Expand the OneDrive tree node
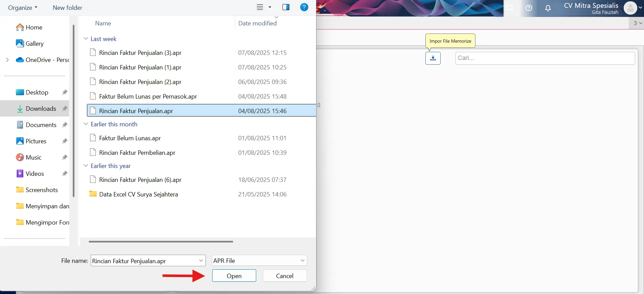 [7, 60]
